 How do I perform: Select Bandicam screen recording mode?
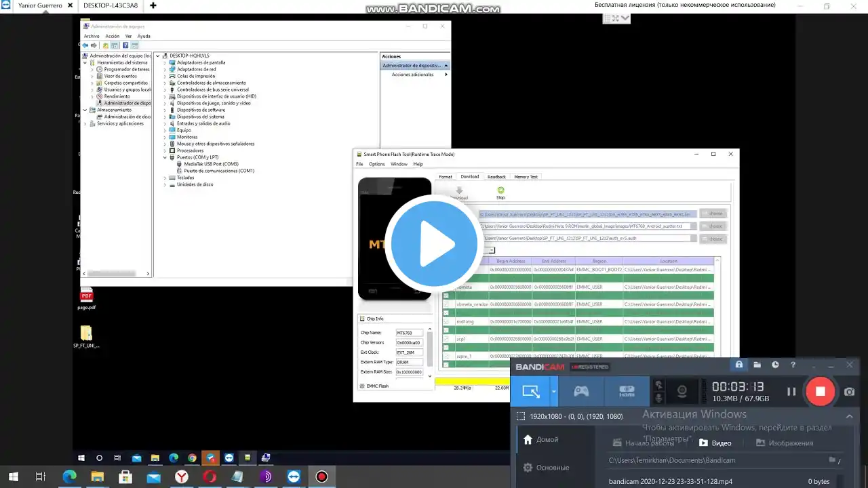[531, 391]
